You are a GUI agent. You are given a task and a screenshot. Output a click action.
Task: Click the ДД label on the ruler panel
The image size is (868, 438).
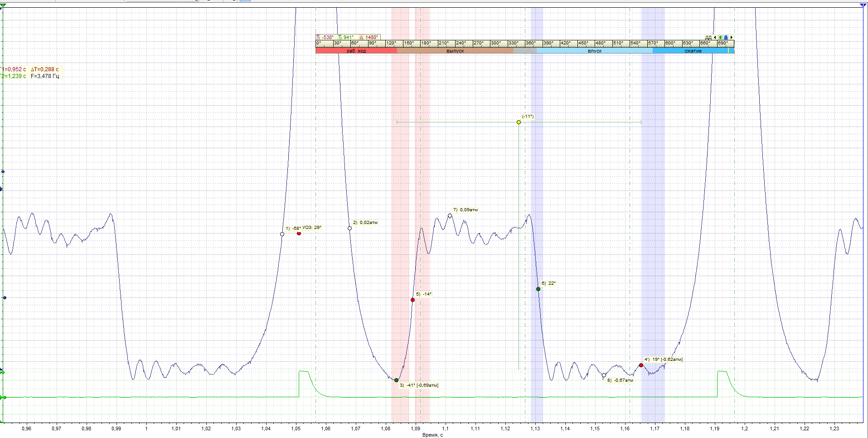(708, 37)
